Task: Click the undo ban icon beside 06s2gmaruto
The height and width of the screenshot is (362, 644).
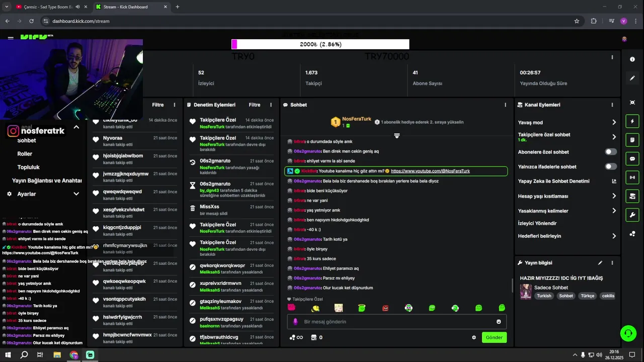Action: [192, 162]
